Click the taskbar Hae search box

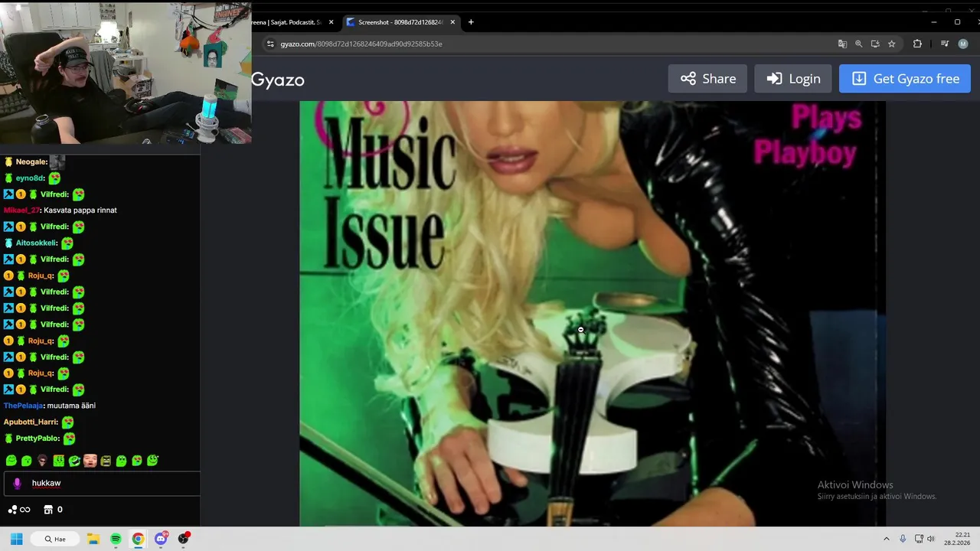56,539
